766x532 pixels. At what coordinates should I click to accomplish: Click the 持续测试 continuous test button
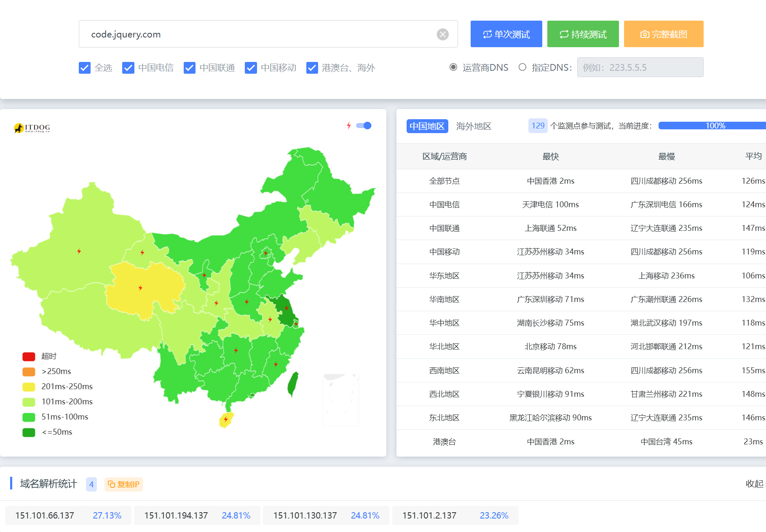click(x=583, y=34)
